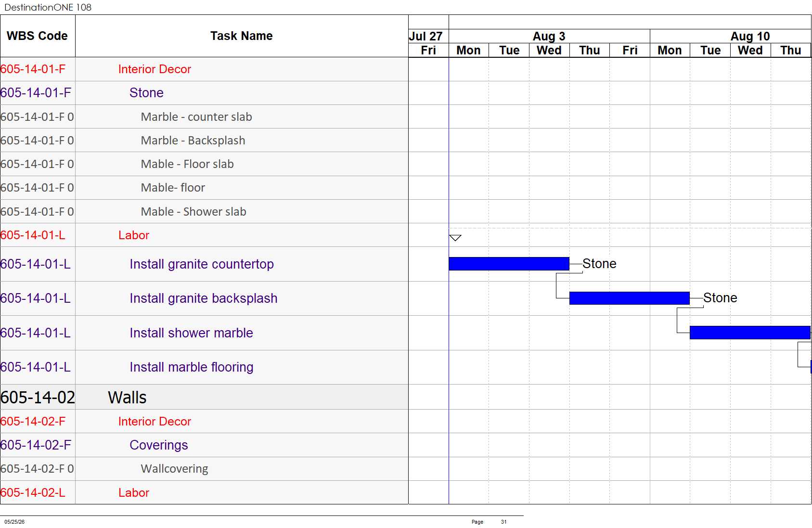Image resolution: width=812 pixels, height=528 pixels.
Task: Click the Install shower marble Gantt bar
Action: 750,333
